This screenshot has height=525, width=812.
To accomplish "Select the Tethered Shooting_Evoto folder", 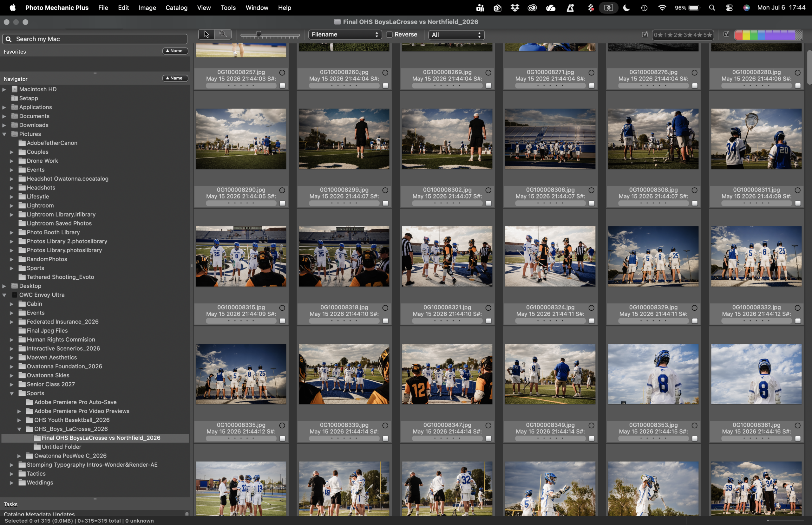I will pyautogui.click(x=60, y=277).
